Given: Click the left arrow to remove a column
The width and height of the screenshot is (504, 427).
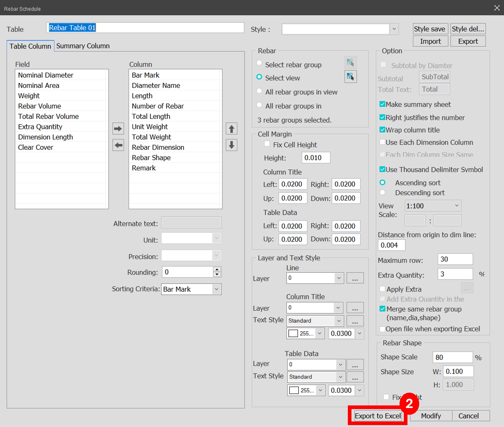Looking at the screenshot, I should pyautogui.click(x=118, y=145).
